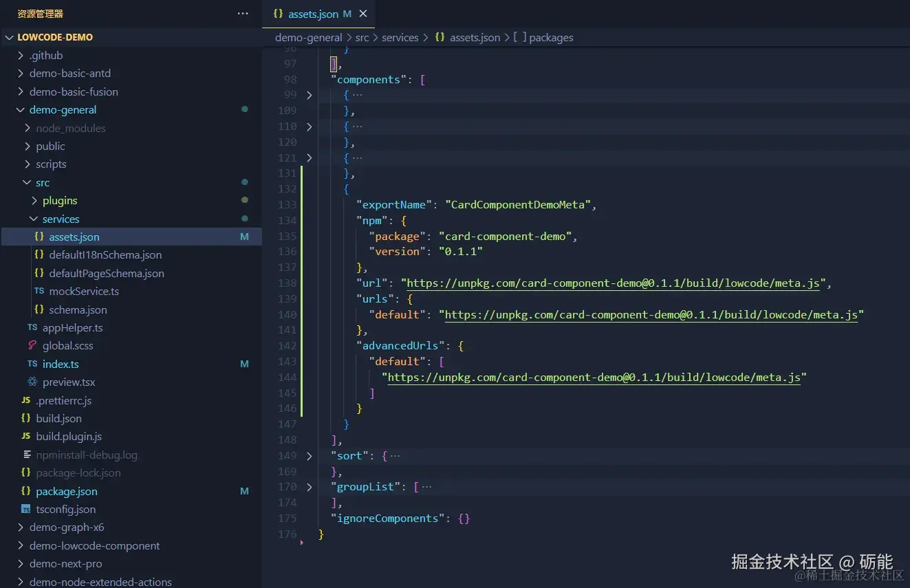Expand the folded block at line 99

(309, 95)
